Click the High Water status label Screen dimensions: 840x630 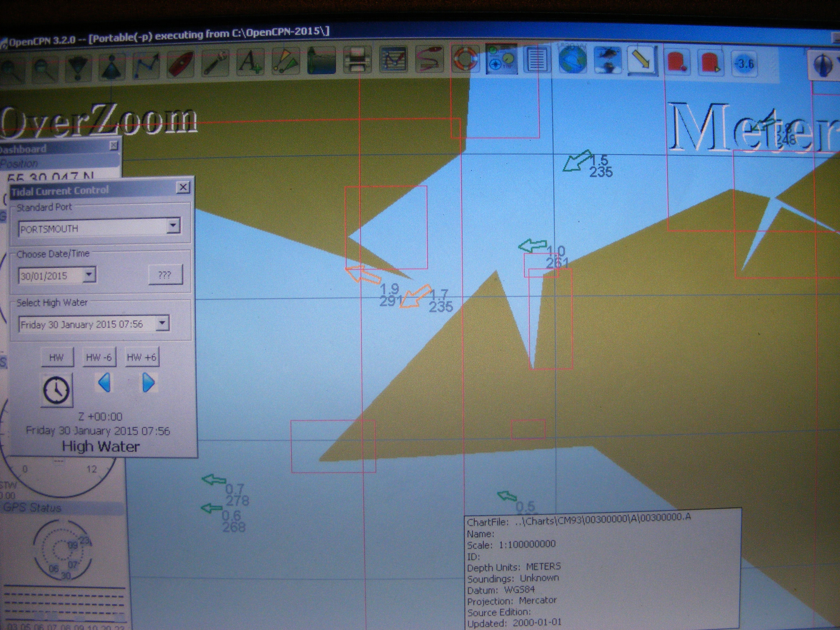101,446
